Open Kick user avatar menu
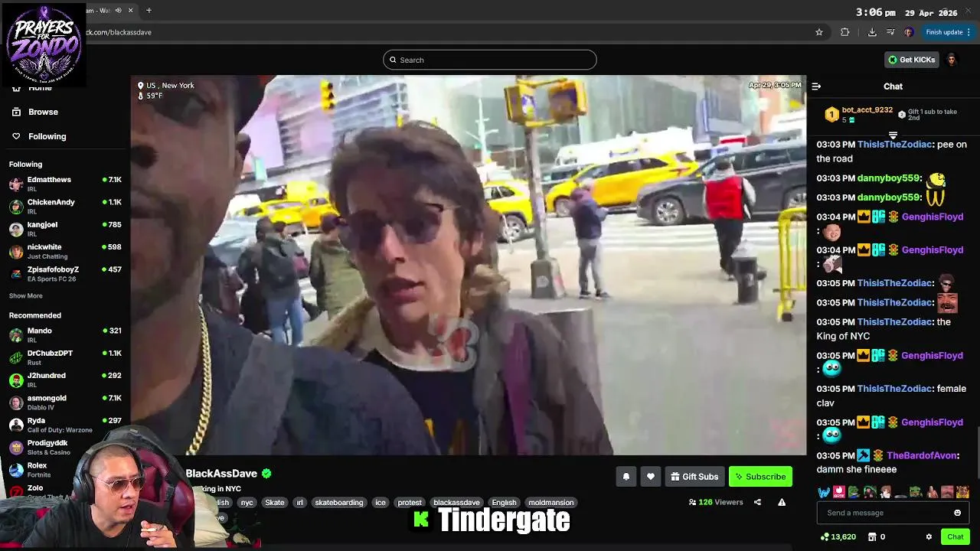Viewport: 980px width, 551px height. pyautogui.click(x=952, y=60)
